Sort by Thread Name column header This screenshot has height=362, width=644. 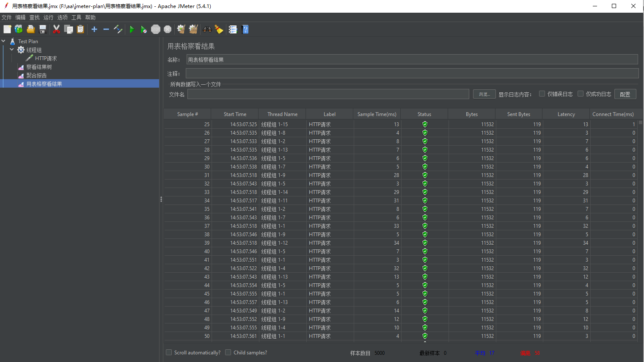282,114
